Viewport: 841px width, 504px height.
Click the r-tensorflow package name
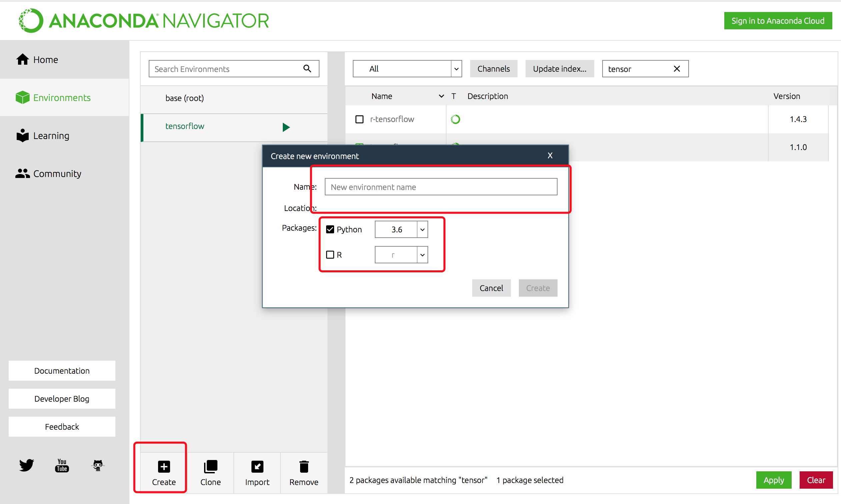392,119
